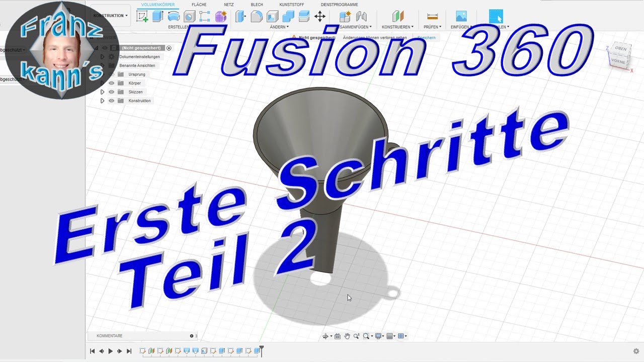Toggle visibility of Ursprung folder
The image size is (644, 362).
tap(112, 74)
